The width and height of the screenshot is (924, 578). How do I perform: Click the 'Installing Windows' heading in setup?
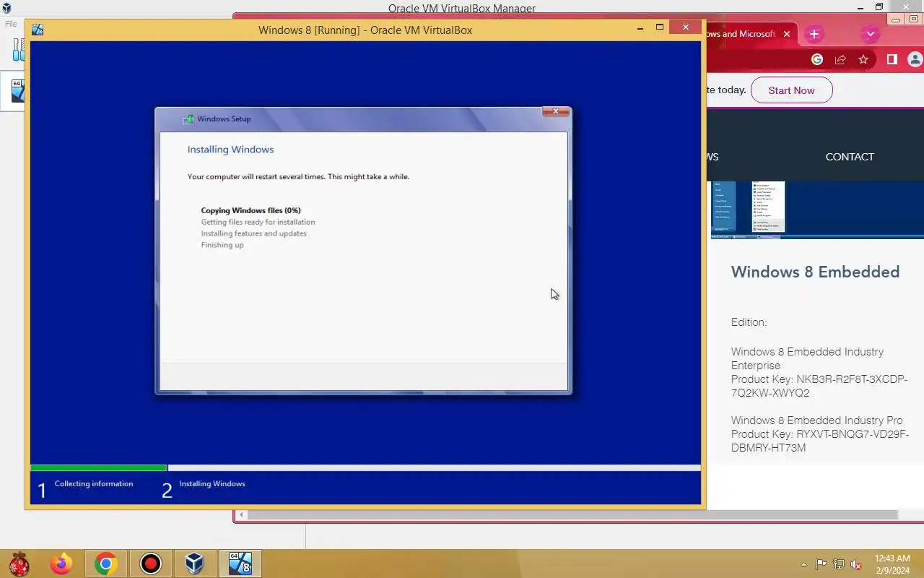click(x=230, y=150)
